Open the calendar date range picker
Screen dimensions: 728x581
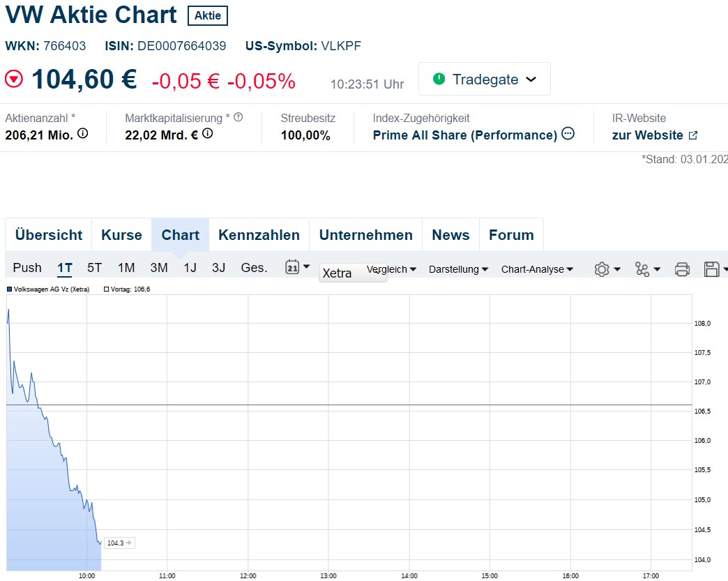point(297,266)
